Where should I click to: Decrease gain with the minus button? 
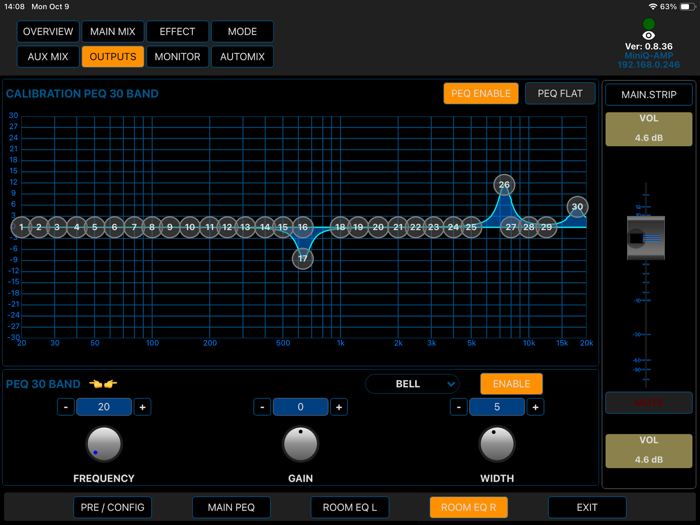click(262, 407)
